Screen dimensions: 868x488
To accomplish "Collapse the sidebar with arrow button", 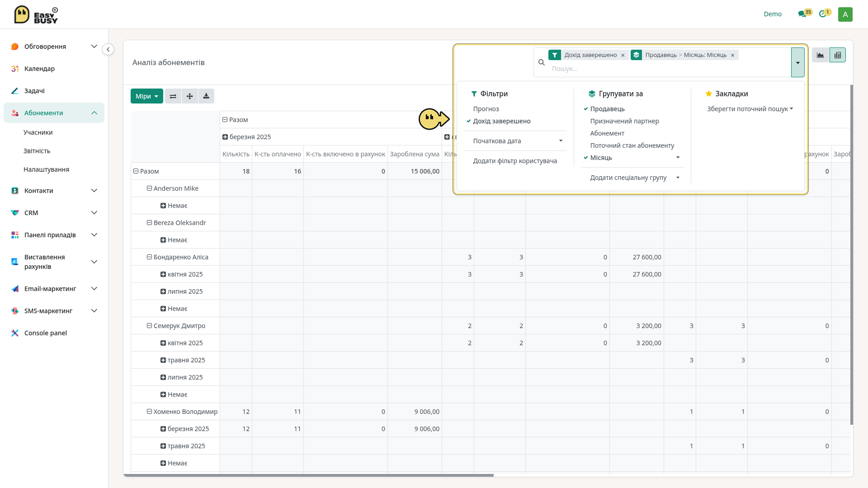I will 108,49.
